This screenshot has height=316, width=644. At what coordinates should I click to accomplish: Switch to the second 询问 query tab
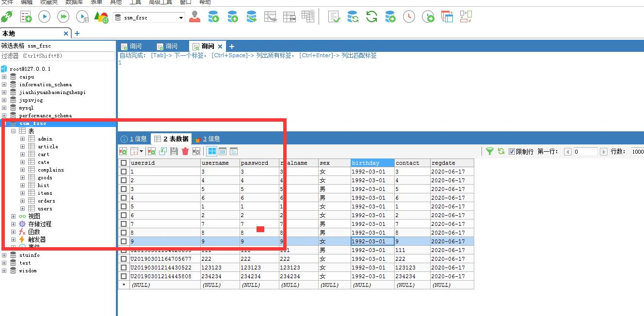pos(167,46)
